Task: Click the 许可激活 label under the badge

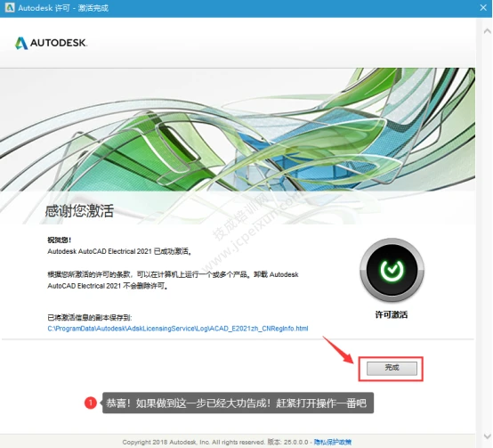Action: coord(392,314)
